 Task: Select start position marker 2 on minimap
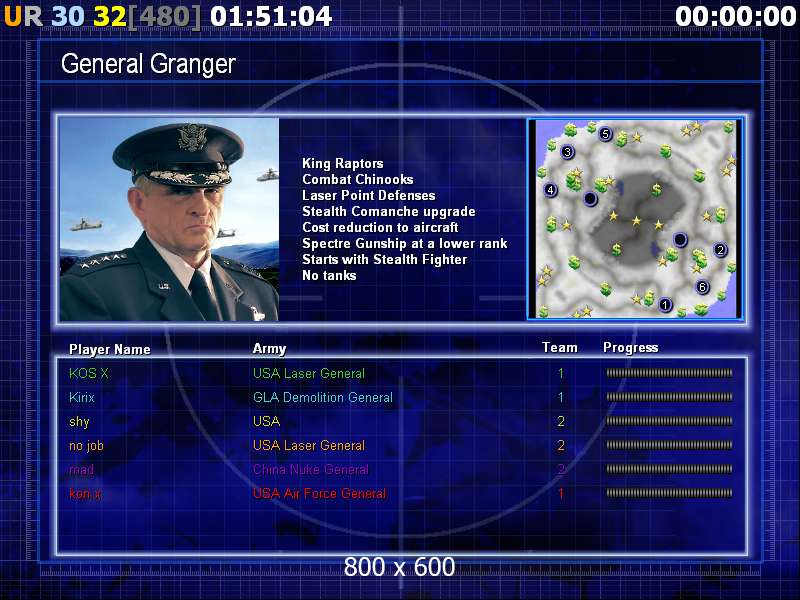pyautogui.click(x=720, y=249)
